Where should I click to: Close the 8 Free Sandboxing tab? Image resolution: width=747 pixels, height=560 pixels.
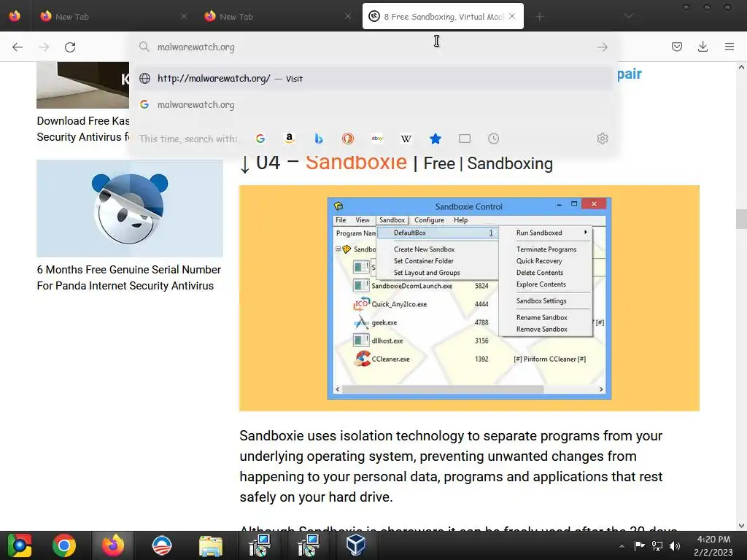click(512, 16)
